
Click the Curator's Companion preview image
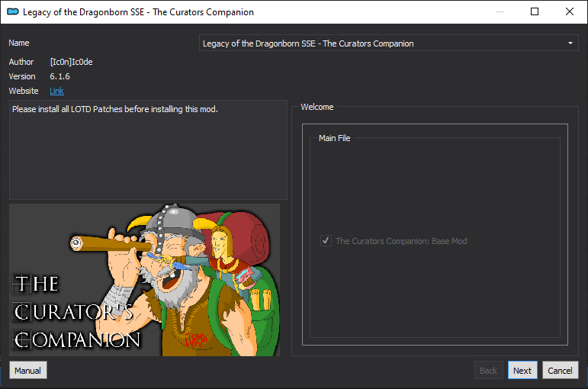click(144, 280)
